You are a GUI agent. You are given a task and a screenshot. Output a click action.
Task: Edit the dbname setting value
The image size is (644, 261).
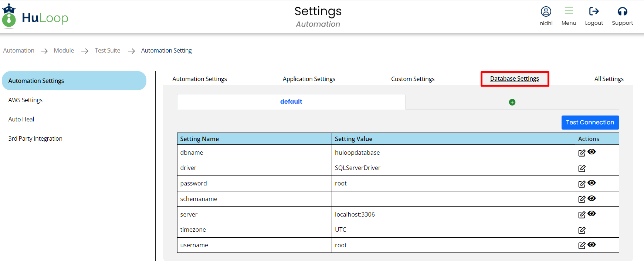click(582, 153)
